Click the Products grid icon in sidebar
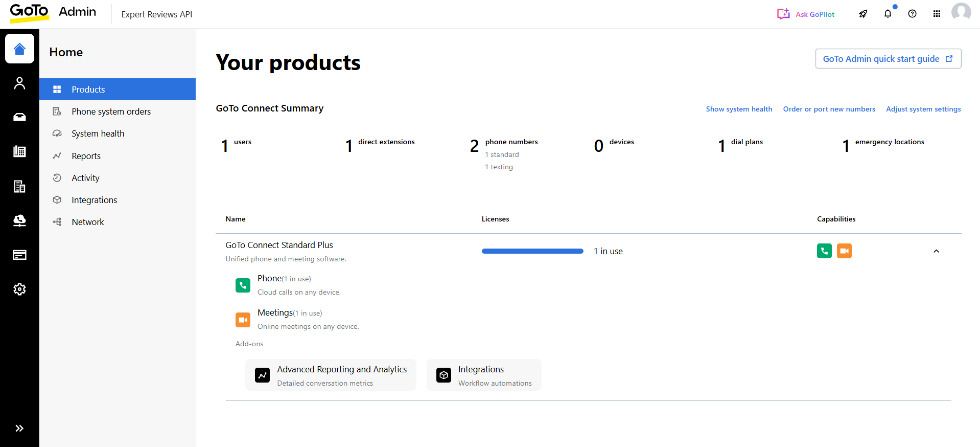 coord(57,90)
